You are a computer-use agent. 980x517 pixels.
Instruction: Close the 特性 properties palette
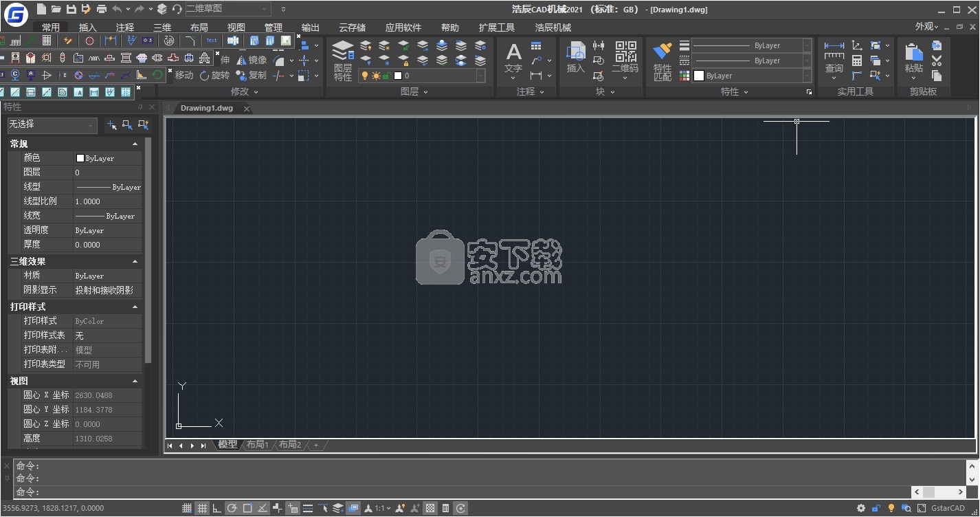tap(152, 107)
